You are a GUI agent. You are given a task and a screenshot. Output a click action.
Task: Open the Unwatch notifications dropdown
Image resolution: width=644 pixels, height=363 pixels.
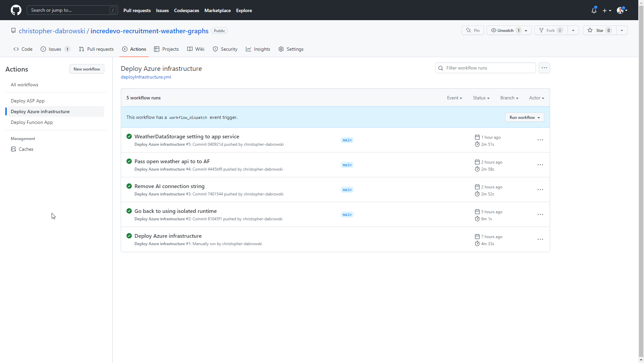click(x=526, y=31)
